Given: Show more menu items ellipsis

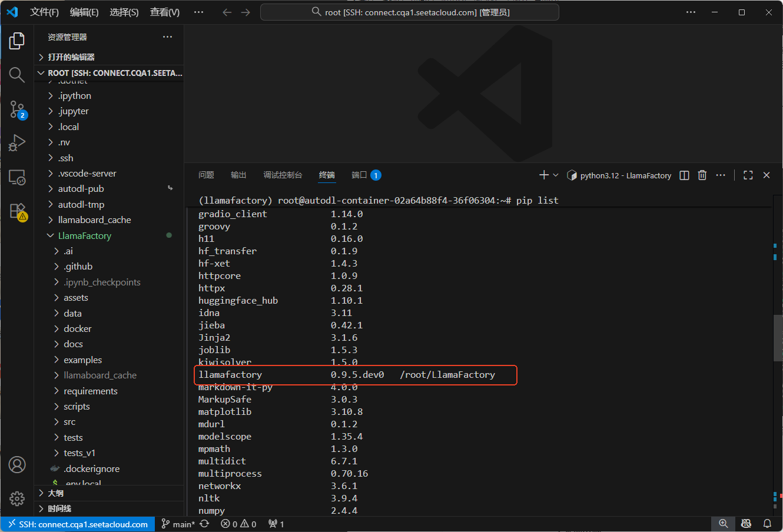Looking at the screenshot, I should click(199, 12).
